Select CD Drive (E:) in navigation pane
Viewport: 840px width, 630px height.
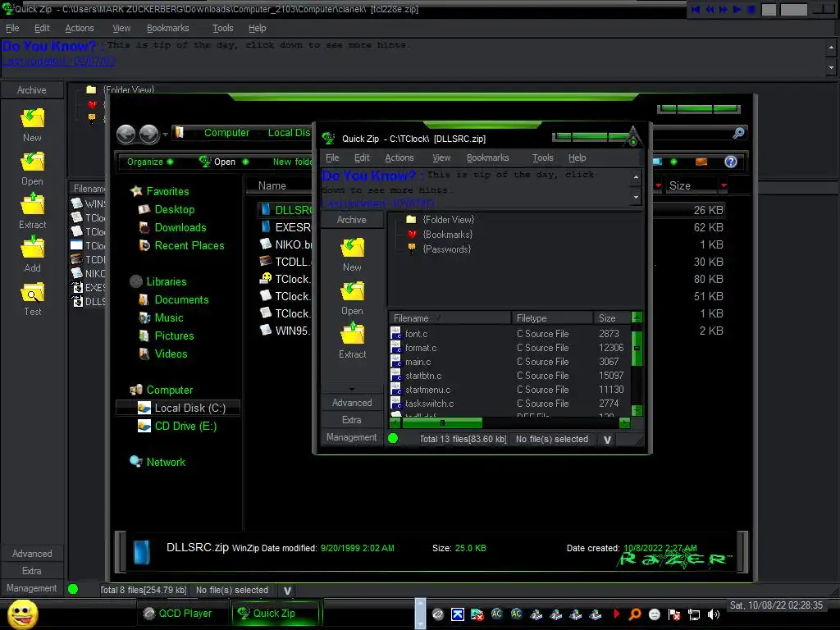[x=185, y=426]
